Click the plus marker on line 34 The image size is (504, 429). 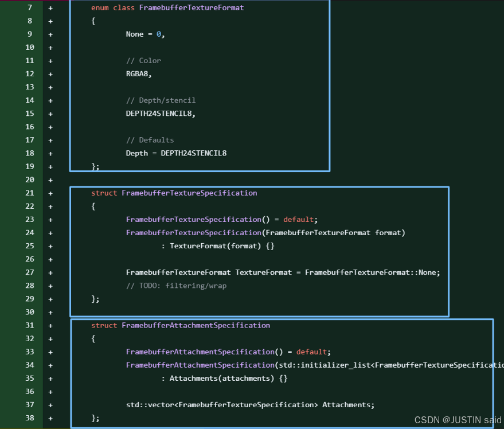click(x=50, y=365)
